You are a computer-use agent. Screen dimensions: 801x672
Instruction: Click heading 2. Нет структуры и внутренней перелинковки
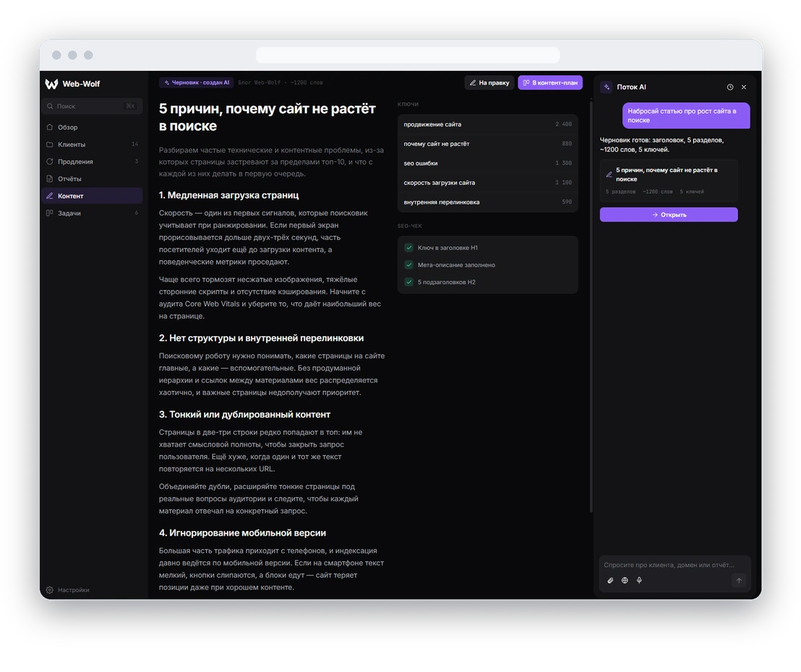click(x=261, y=338)
